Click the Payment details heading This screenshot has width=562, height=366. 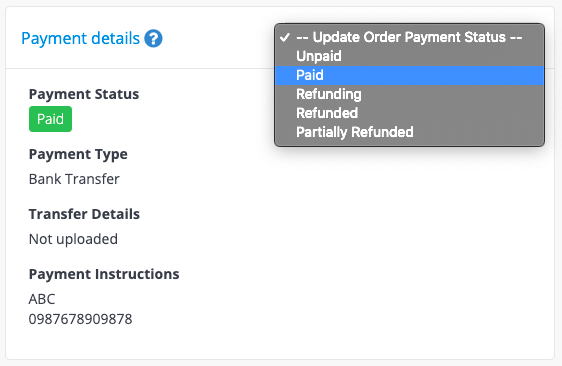(x=80, y=38)
